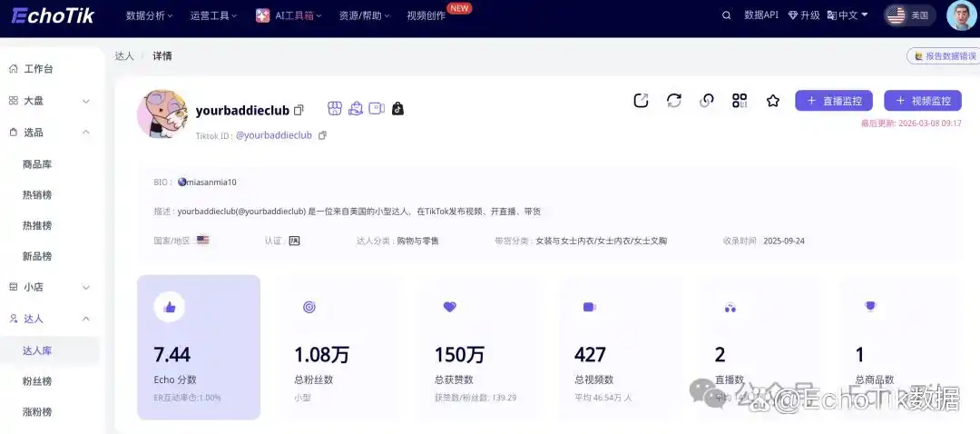Click the share/export icon near 直播监控
The height and width of the screenshot is (434, 980).
[x=641, y=101]
